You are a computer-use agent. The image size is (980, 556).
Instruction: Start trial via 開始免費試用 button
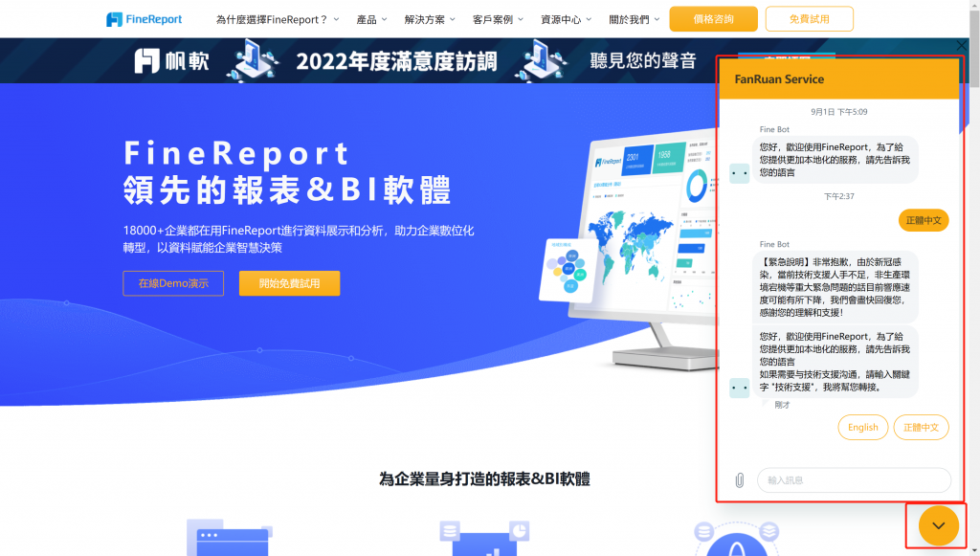289,283
